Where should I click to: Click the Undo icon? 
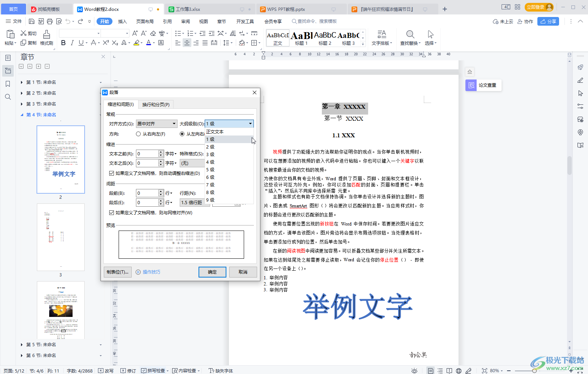pyautogui.click(x=68, y=21)
